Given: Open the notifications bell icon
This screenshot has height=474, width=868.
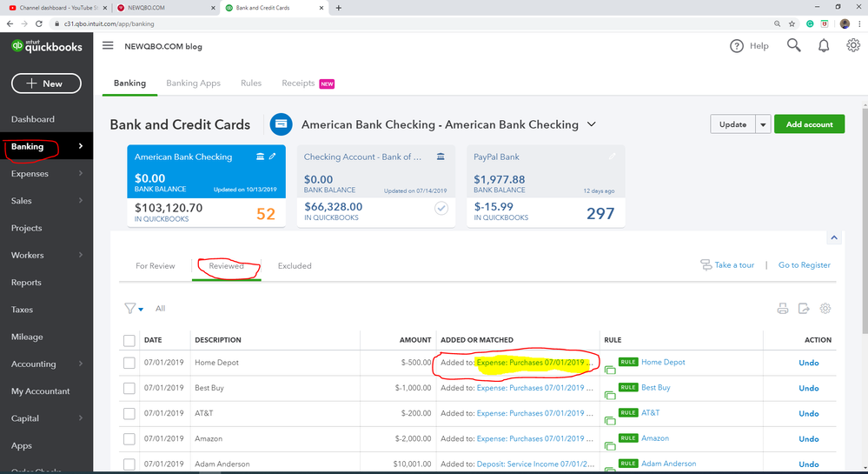Looking at the screenshot, I should pos(824,46).
